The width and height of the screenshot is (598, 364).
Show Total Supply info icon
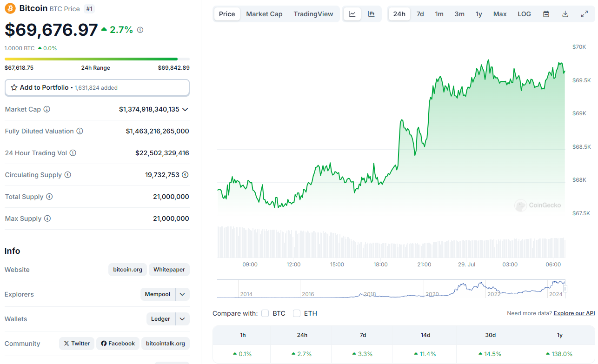(x=49, y=197)
